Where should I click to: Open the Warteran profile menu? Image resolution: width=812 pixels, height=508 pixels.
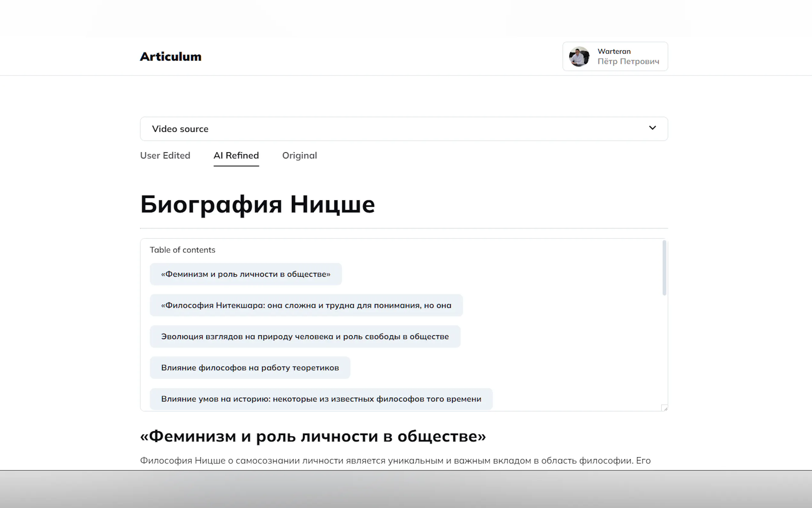click(x=614, y=51)
